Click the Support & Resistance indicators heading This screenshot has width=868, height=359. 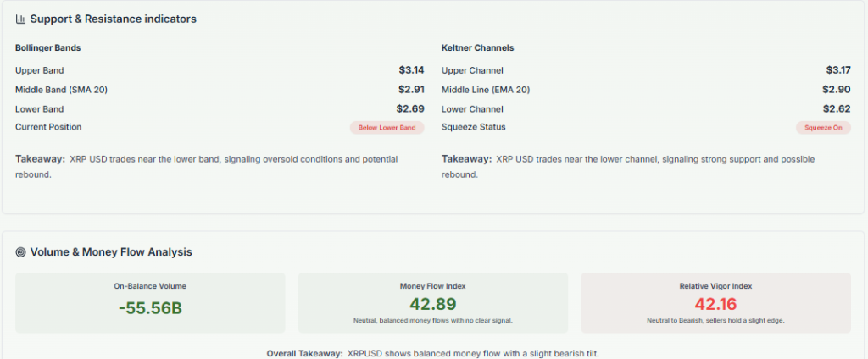click(x=113, y=19)
